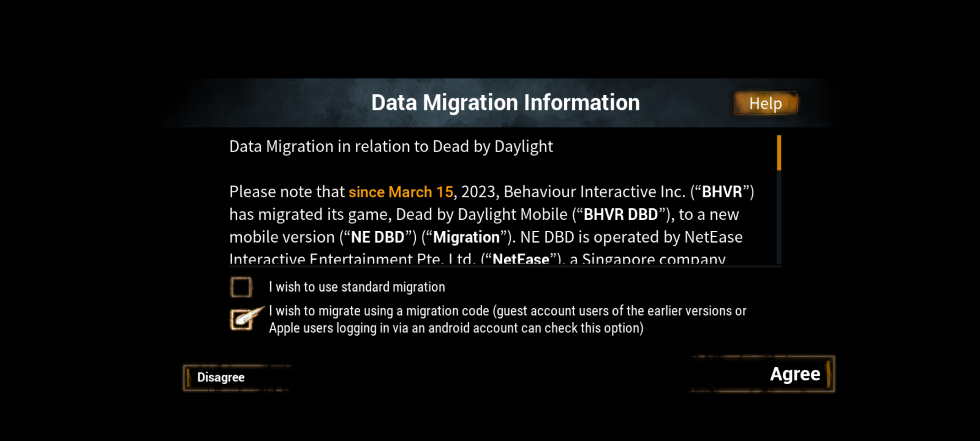The image size is (980, 441).
Task: Click the Disagree button
Action: coord(219,376)
